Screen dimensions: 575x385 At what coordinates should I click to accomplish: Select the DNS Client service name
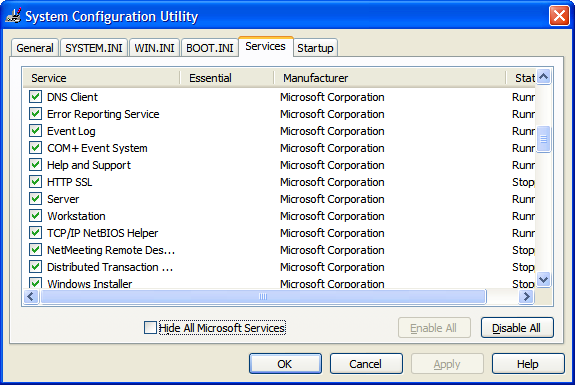tap(72, 97)
